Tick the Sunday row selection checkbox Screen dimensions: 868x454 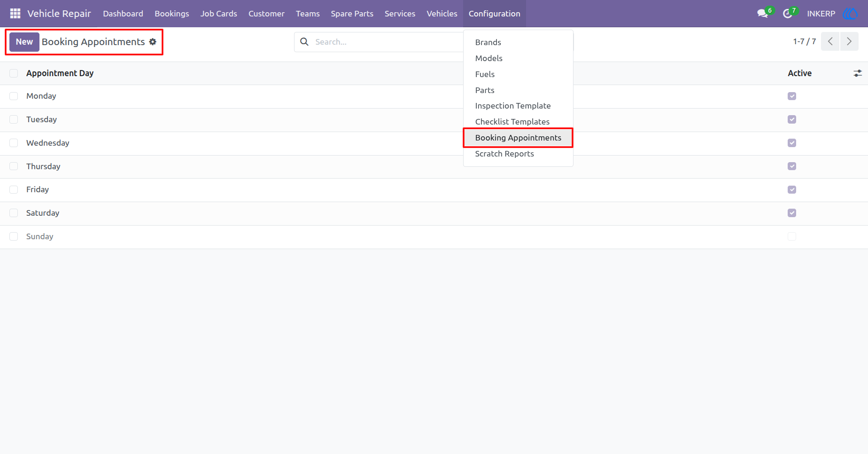pos(14,236)
